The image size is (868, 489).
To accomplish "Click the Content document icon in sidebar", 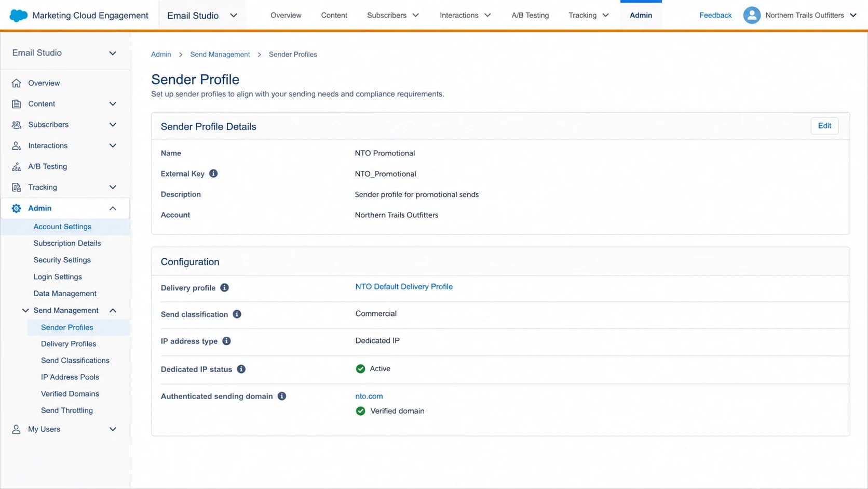I will coord(17,104).
